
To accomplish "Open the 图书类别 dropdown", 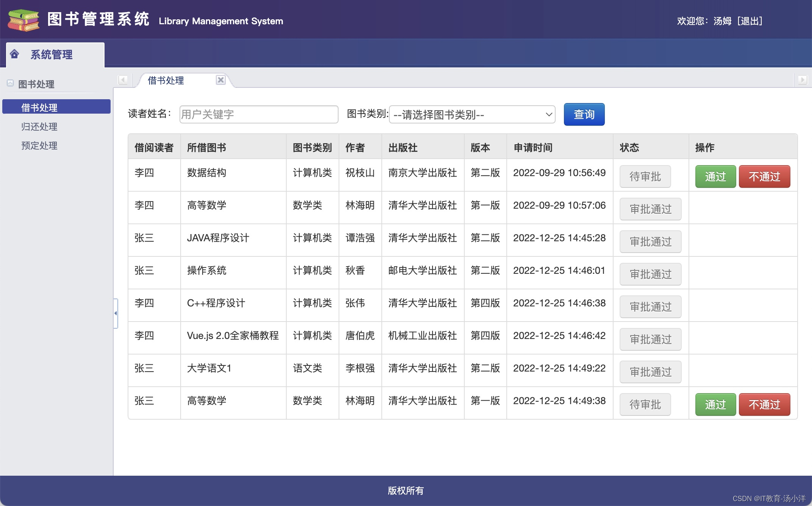I will (x=472, y=114).
